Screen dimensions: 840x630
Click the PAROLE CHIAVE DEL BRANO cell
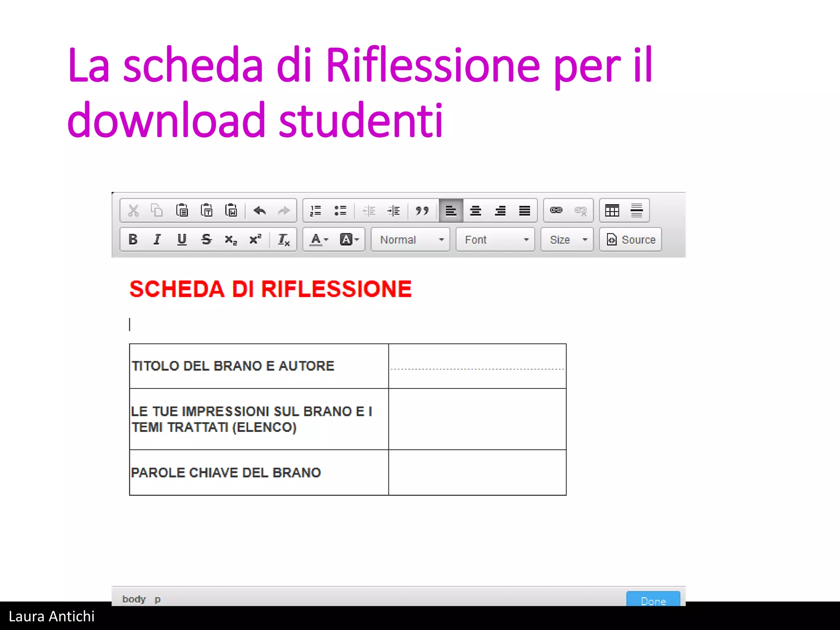pos(259,472)
